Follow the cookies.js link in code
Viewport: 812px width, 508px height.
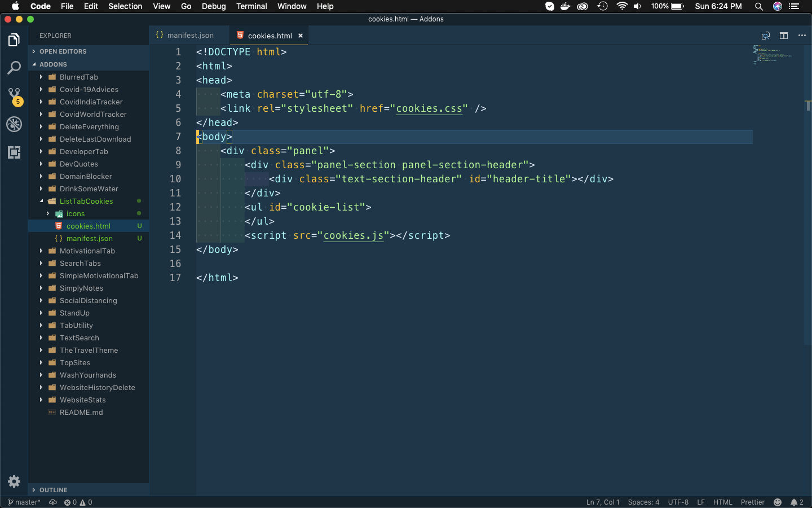click(x=354, y=235)
